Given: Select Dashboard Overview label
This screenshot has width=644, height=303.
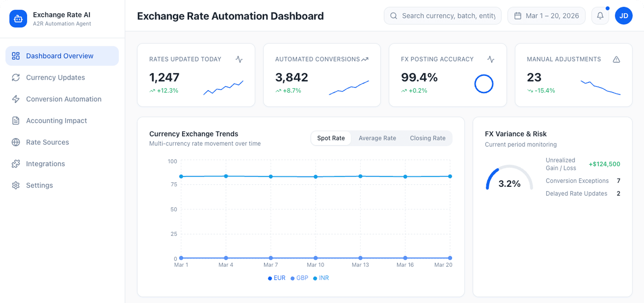Looking at the screenshot, I should click(60, 56).
